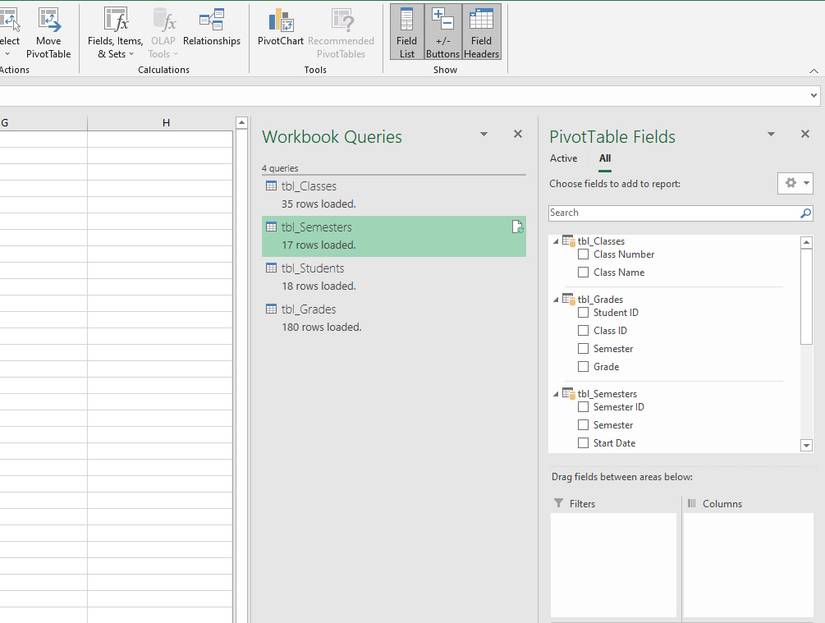This screenshot has height=623, width=825.
Task: Check the Student ID field checkbox
Action: pos(582,312)
